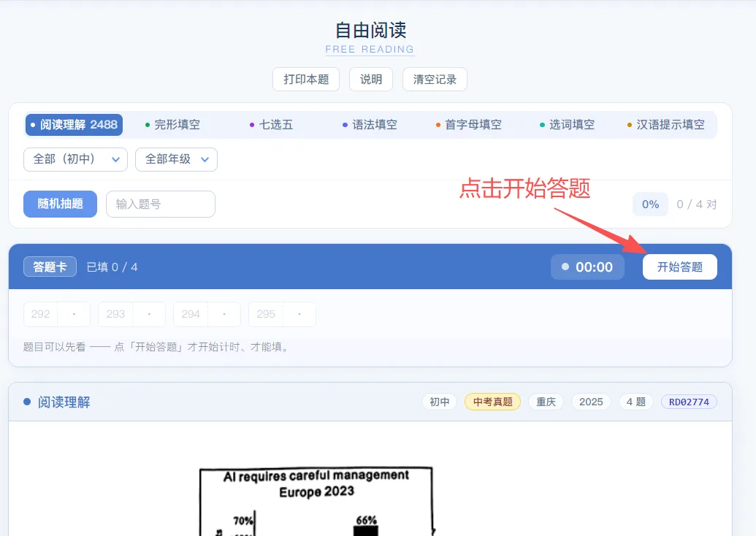The width and height of the screenshot is (756, 536).
Task: Click the 阅读理解 section heading
Action: coord(64,402)
